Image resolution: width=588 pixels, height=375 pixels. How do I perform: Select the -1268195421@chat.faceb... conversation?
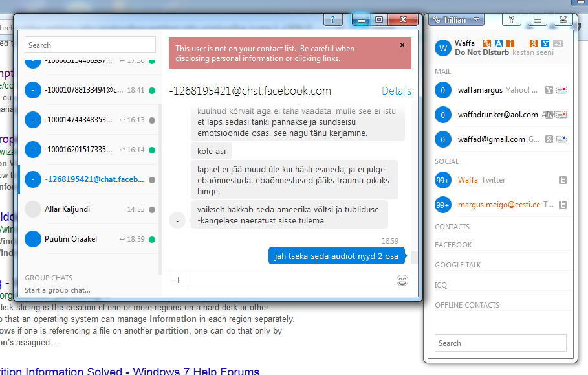pos(90,179)
